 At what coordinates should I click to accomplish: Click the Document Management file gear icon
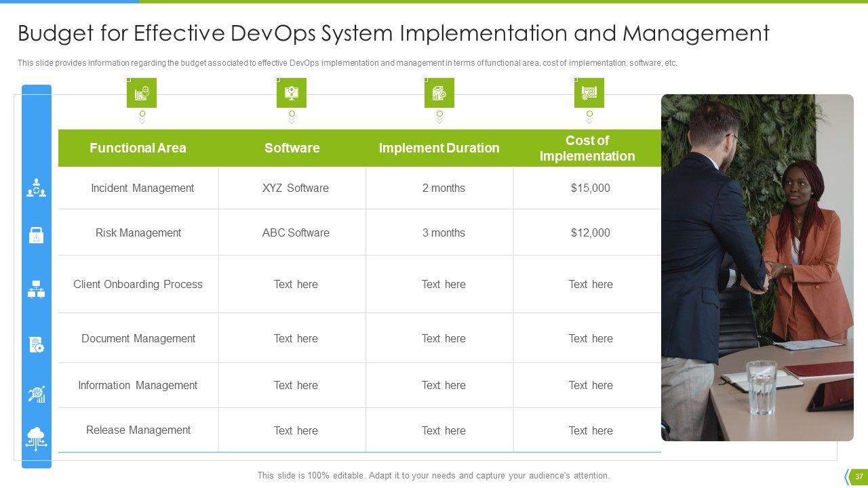(36, 344)
